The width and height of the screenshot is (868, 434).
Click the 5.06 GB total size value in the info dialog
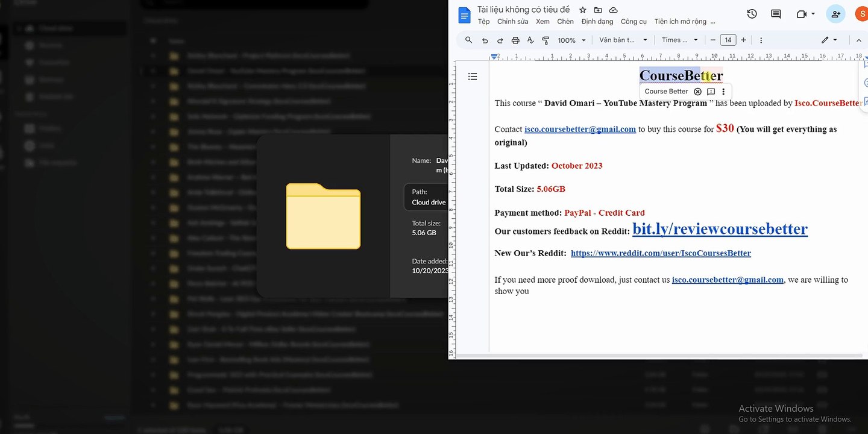click(x=424, y=233)
